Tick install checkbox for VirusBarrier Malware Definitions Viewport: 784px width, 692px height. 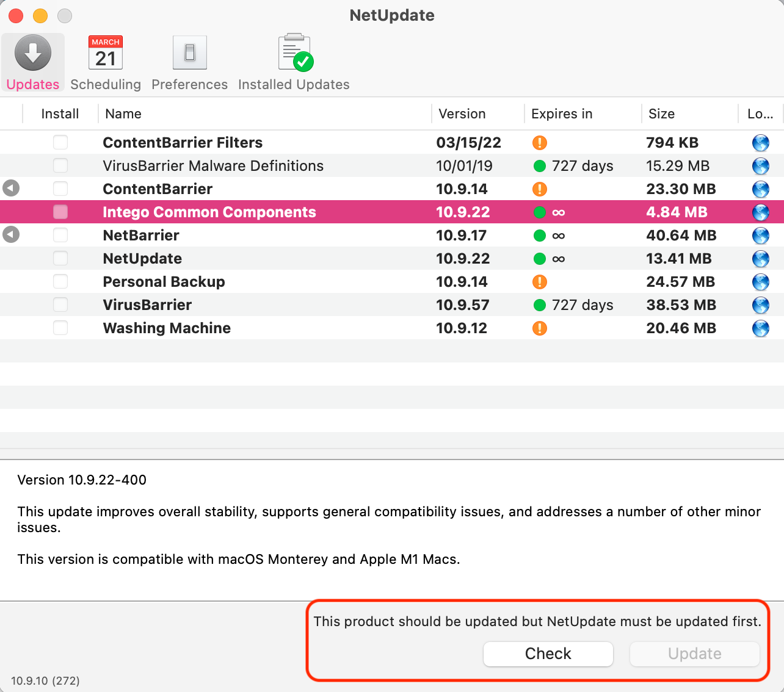click(x=60, y=165)
